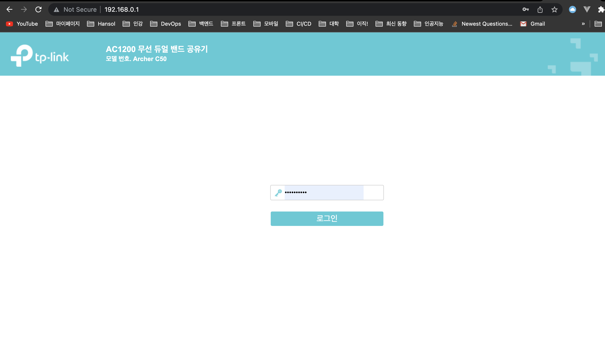Open the Newest Questions bookmark

482,24
